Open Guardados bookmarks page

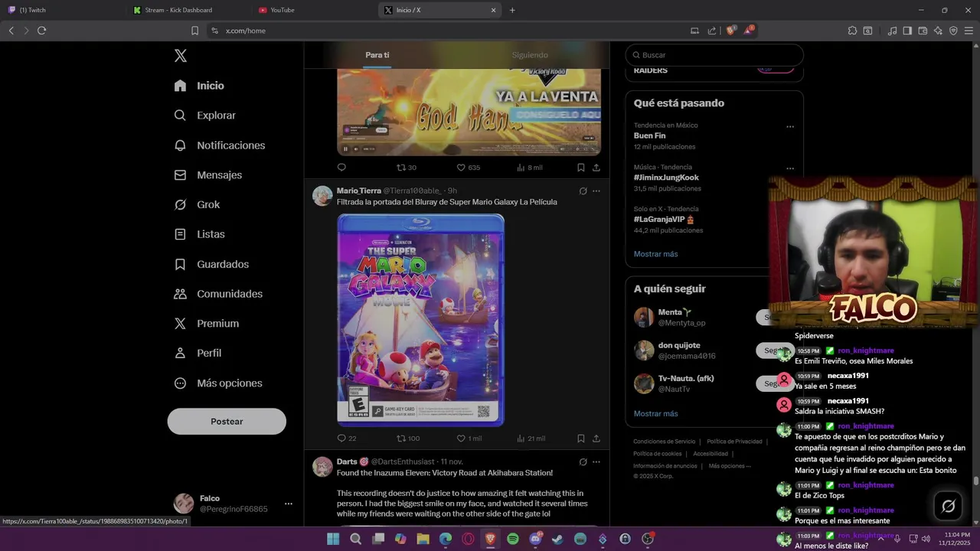tap(211, 264)
